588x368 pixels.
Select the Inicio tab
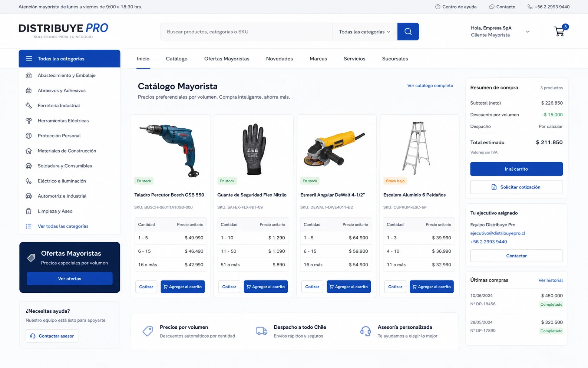pyautogui.click(x=143, y=59)
